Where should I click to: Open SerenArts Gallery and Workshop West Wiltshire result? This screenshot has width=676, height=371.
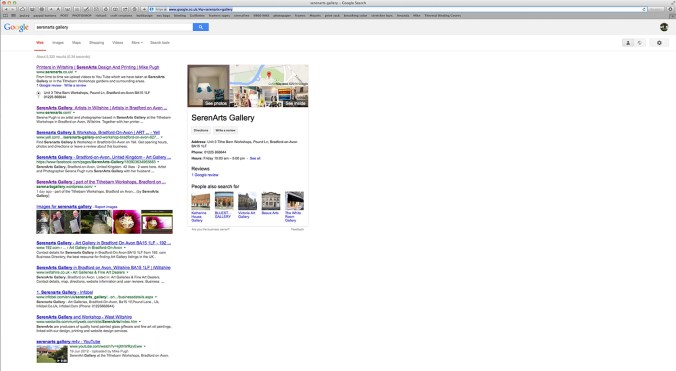click(84, 317)
